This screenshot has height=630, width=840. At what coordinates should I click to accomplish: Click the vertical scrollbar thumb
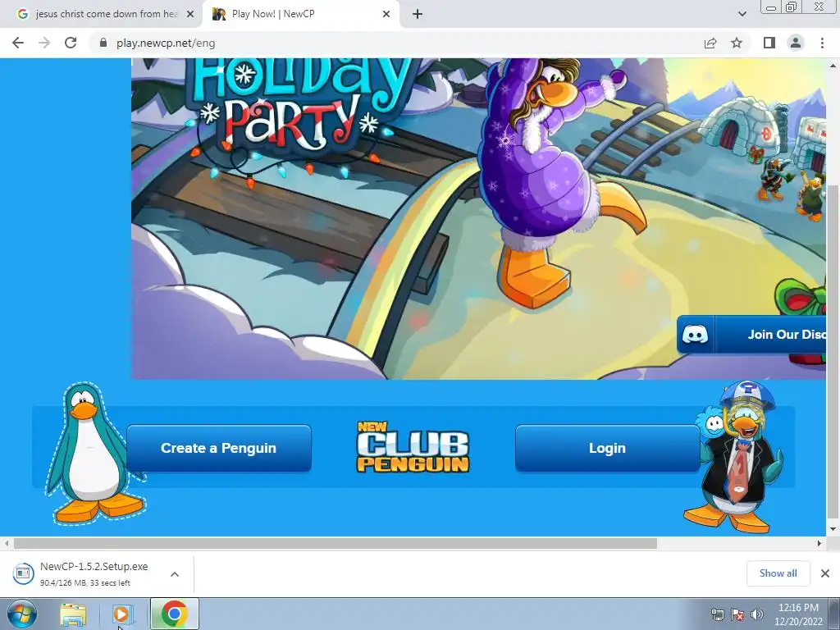click(833, 351)
